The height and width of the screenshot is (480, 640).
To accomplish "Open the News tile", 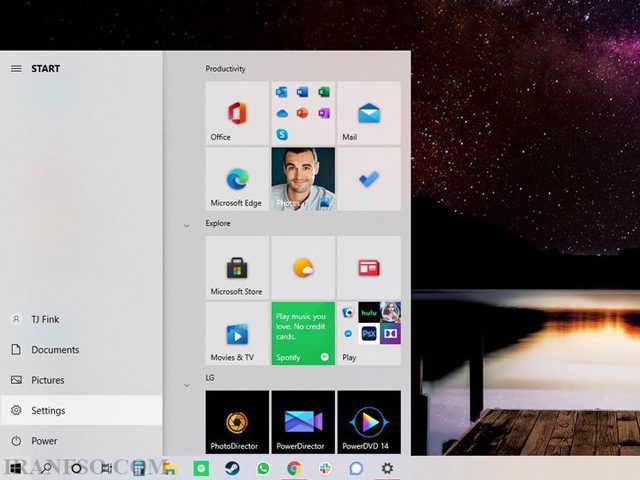I will click(x=369, y=268).
